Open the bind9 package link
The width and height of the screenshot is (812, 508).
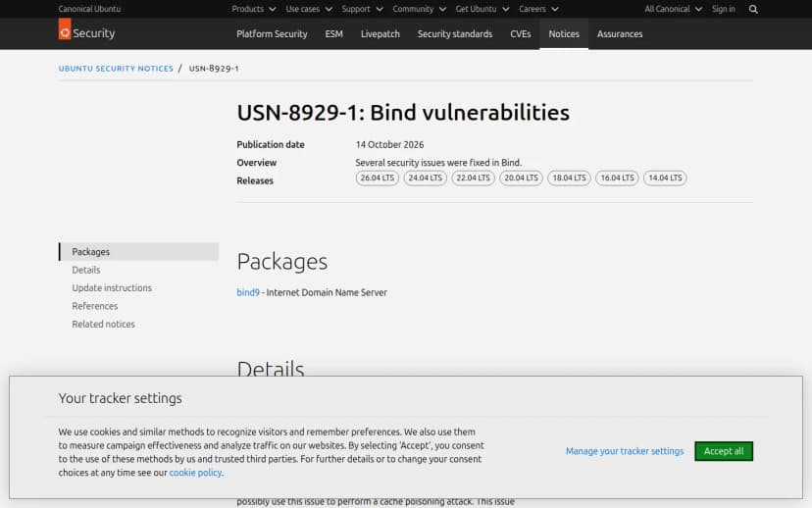[248, 292]
